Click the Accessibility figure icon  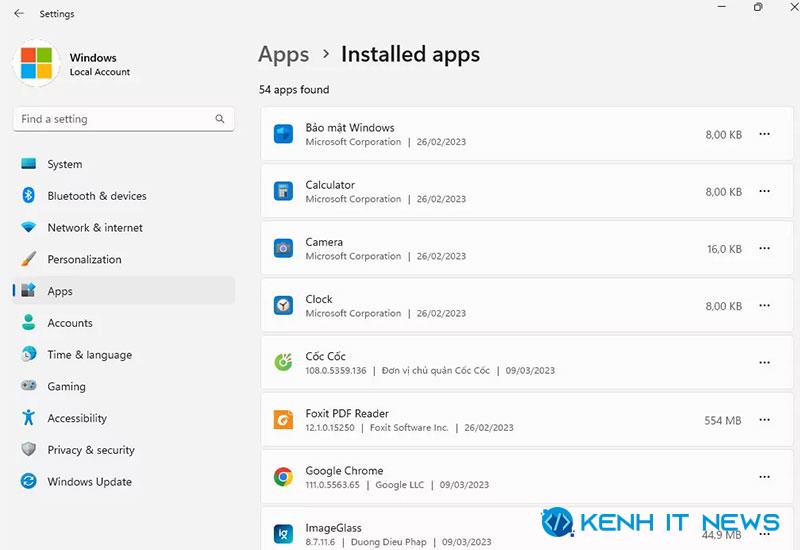click(29, 417)
